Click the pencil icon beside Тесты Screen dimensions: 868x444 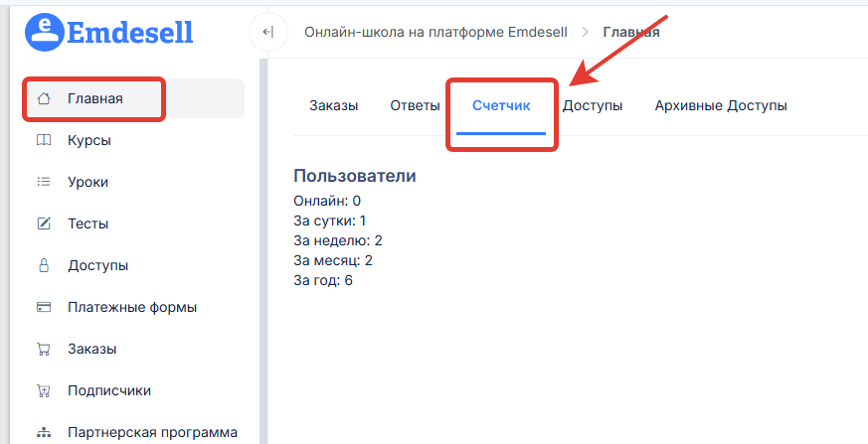pyautogui.click(x=44, y=223)
